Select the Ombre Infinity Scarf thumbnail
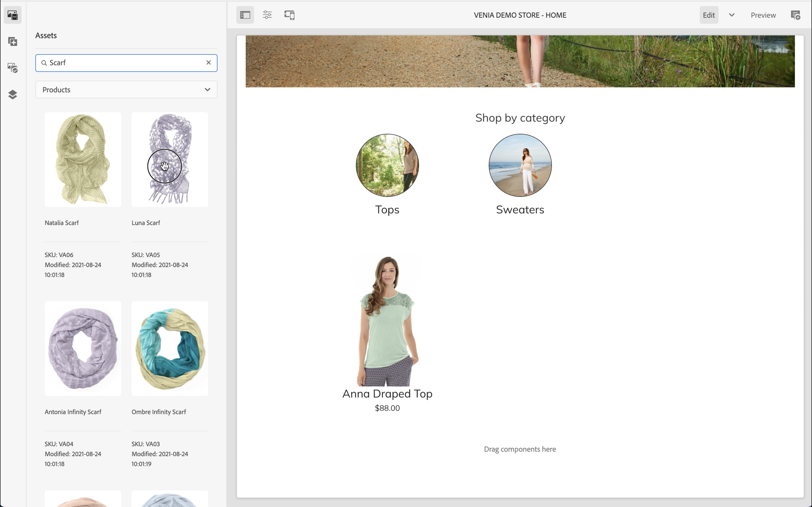The width and height of the screenshot is (812, 507). tap(170, 348)
